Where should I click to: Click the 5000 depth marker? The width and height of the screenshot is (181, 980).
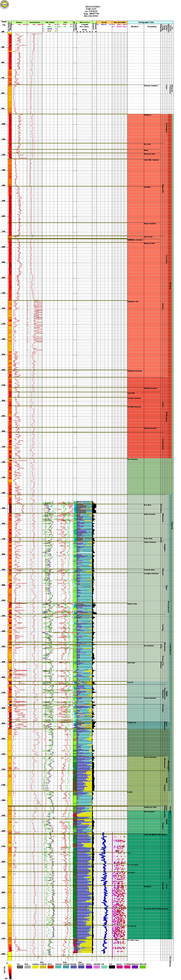(3, 739)
